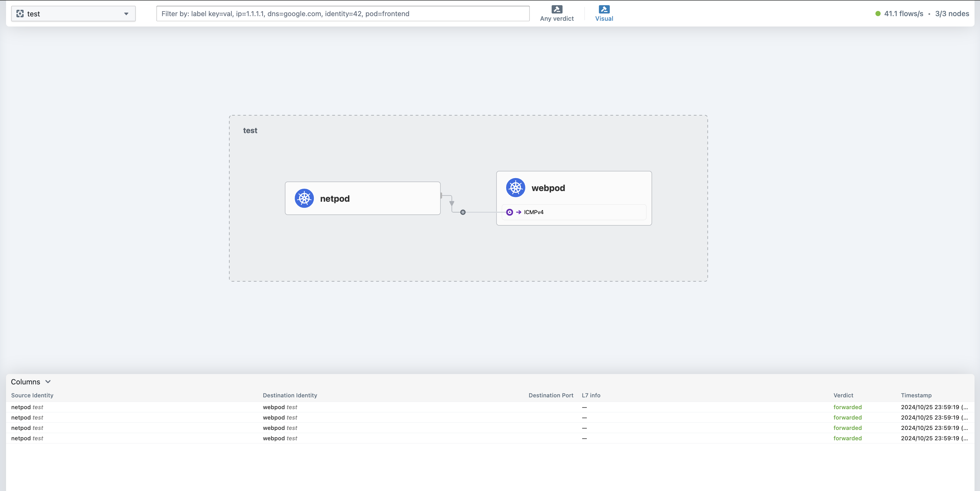Image resolution: width=980 pixels, height=491 pixels.
Task: Click the Timestamp column header
Action: (916, 395)
